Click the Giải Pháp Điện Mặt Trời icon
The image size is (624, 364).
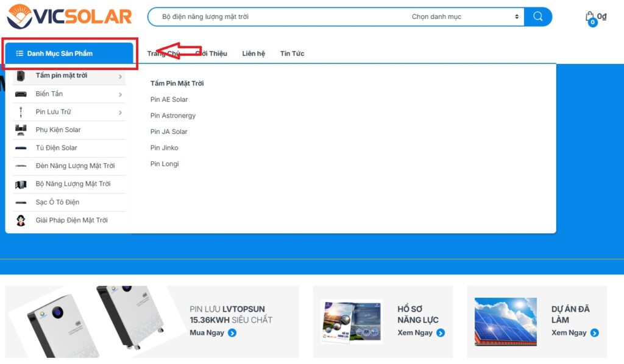click(21, 220)
